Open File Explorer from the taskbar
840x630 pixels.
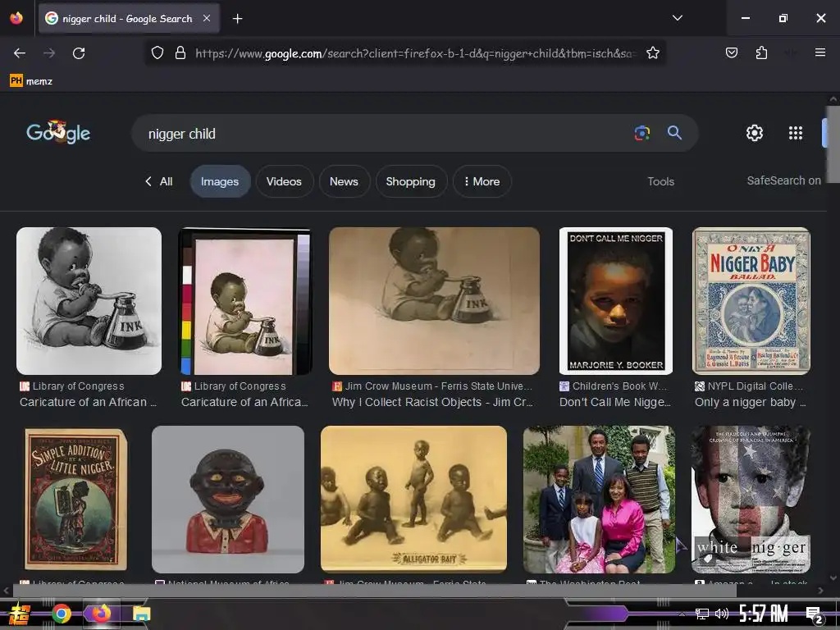(141, 614)
